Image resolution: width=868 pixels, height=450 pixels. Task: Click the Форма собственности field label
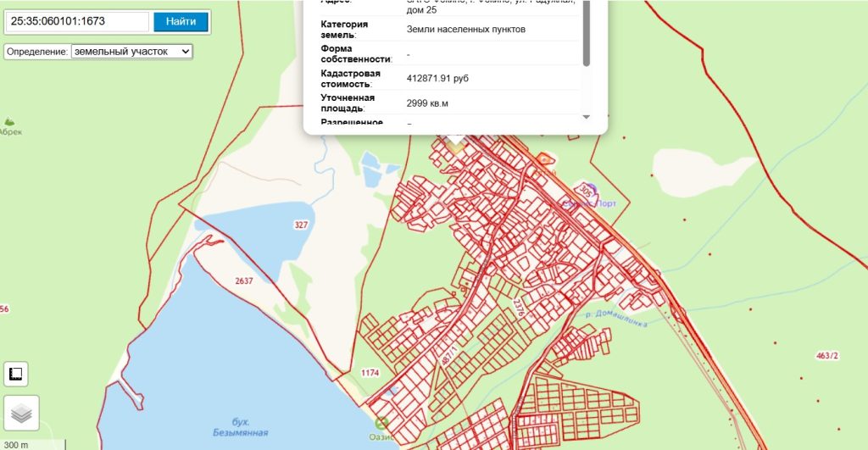coord(357,53)
